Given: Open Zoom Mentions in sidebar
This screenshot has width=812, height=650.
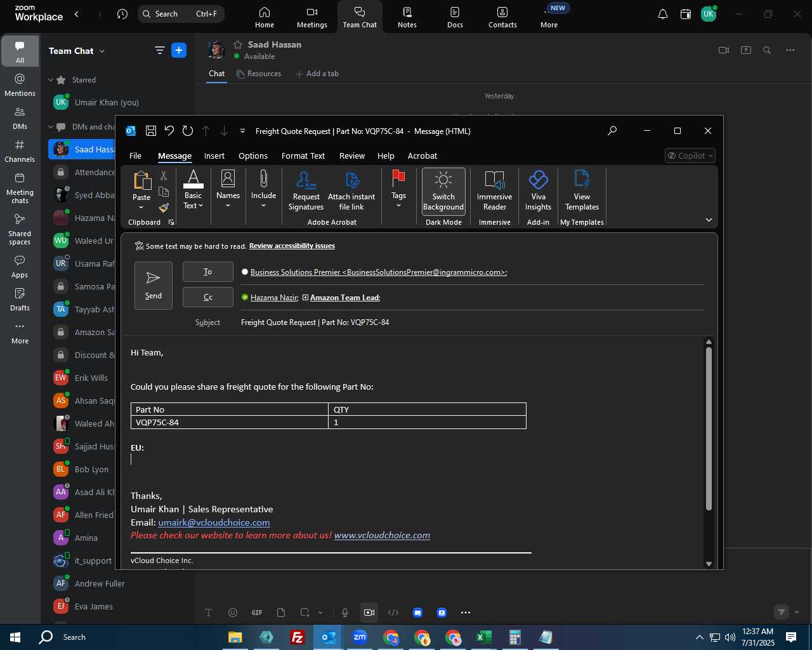Looking at the screenshot, I should (x=20, y=85).
